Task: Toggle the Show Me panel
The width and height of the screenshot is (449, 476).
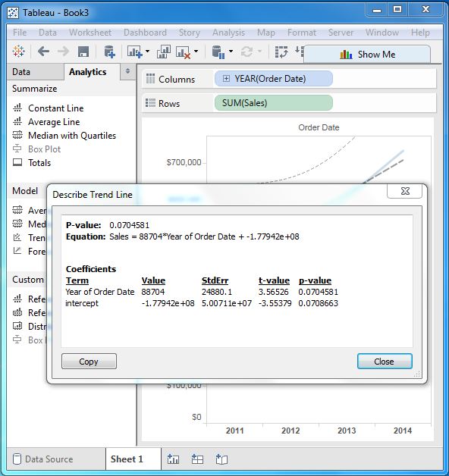Action: [x=368, y=55]
